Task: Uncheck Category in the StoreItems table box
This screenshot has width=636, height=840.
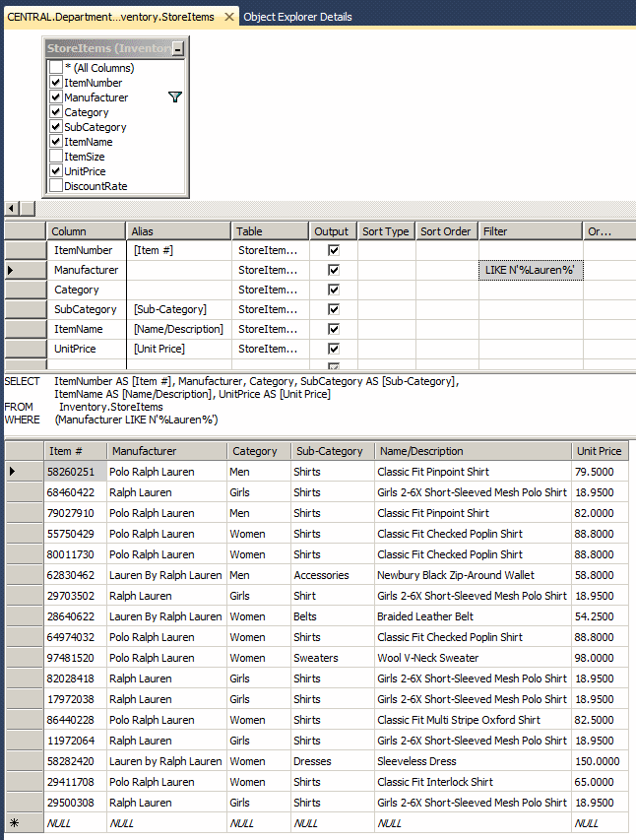Action: [x=56, y=112]
